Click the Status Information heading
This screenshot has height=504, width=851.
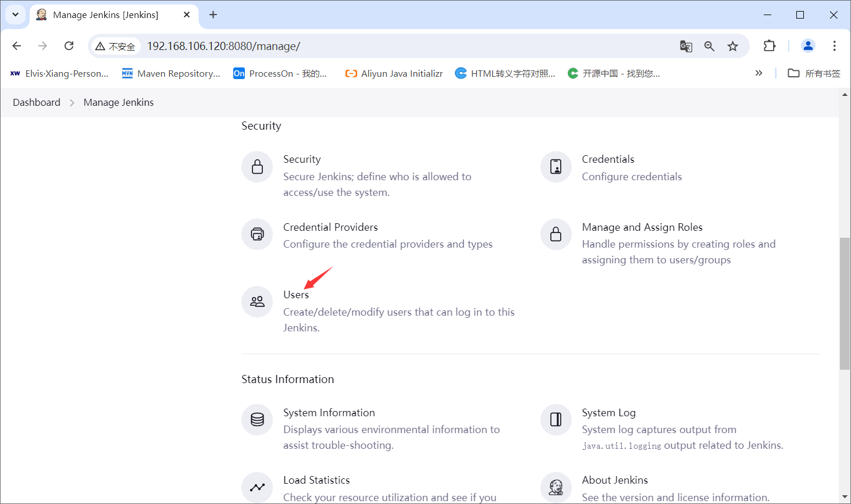[288, 379]
